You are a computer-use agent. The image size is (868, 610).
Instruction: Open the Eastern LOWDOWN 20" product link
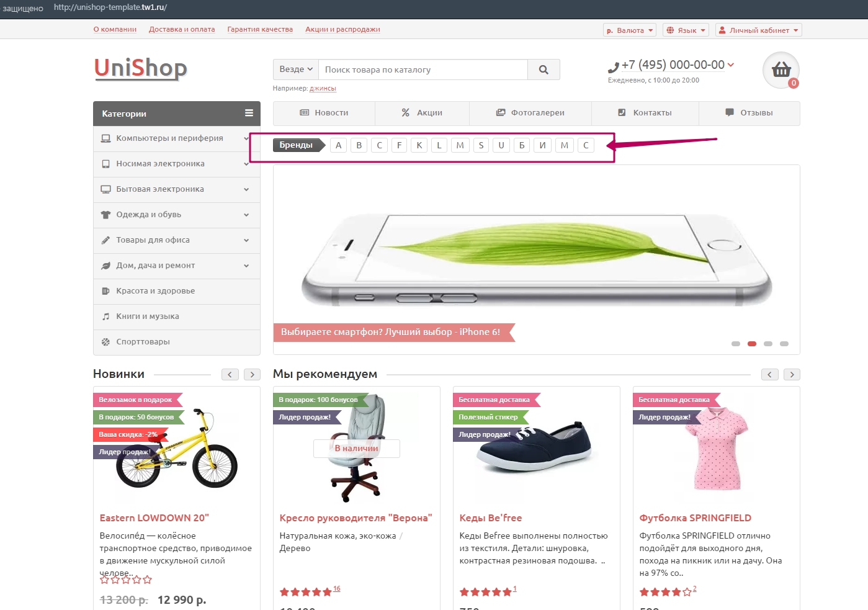[154, 518]
